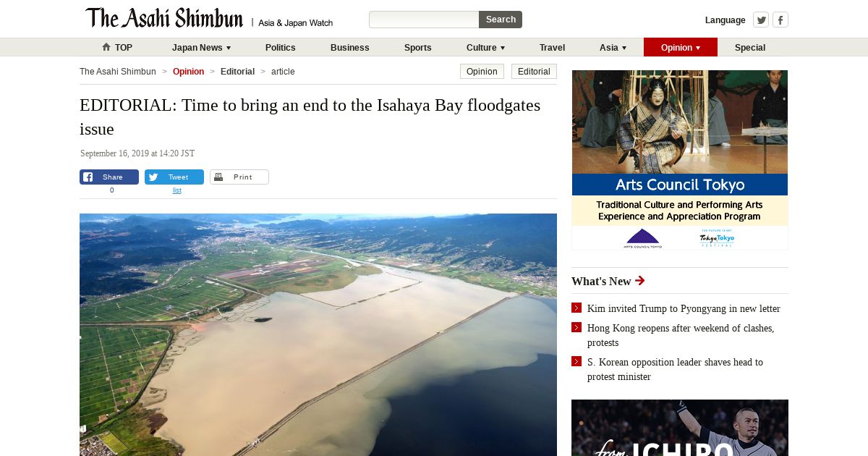Click the Twitter icon in header

pyautogui.click(x=761, y=20)
